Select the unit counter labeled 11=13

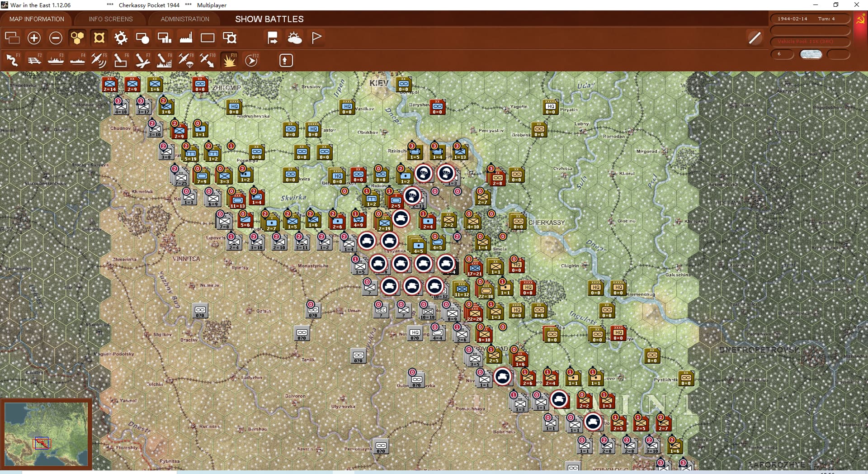(237, 200)
